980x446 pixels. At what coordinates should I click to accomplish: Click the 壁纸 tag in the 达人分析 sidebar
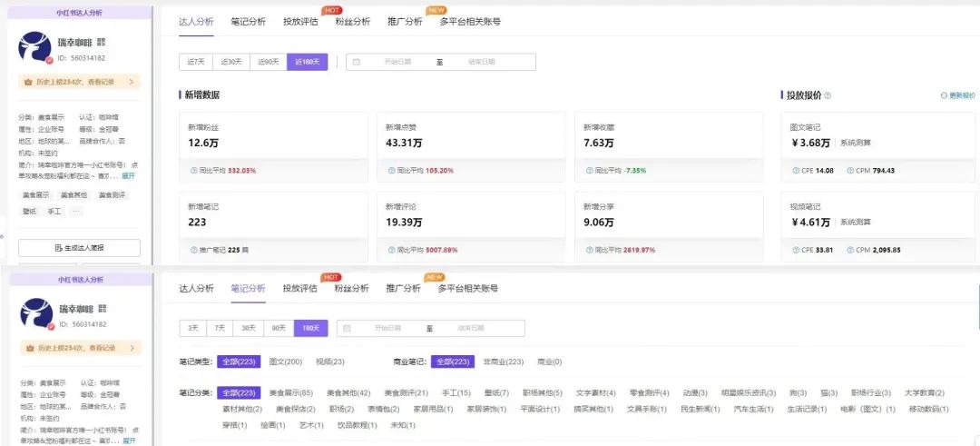coord(29,212)
